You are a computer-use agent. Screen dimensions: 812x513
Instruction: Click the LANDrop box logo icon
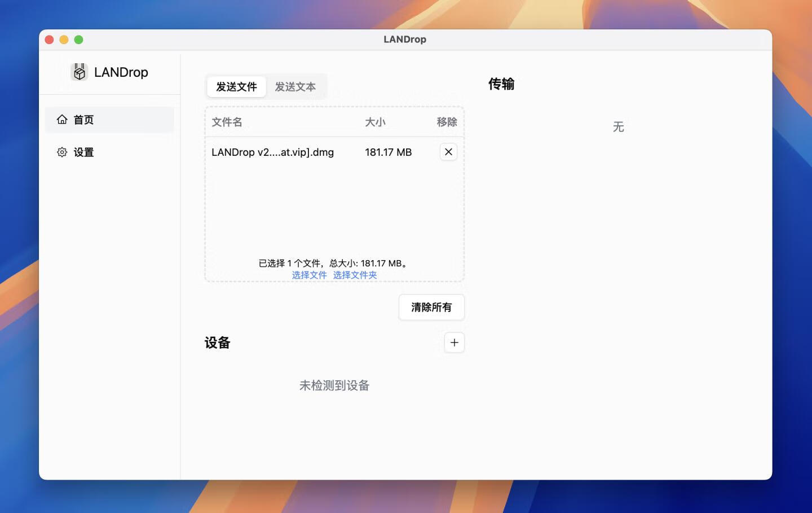80,72
